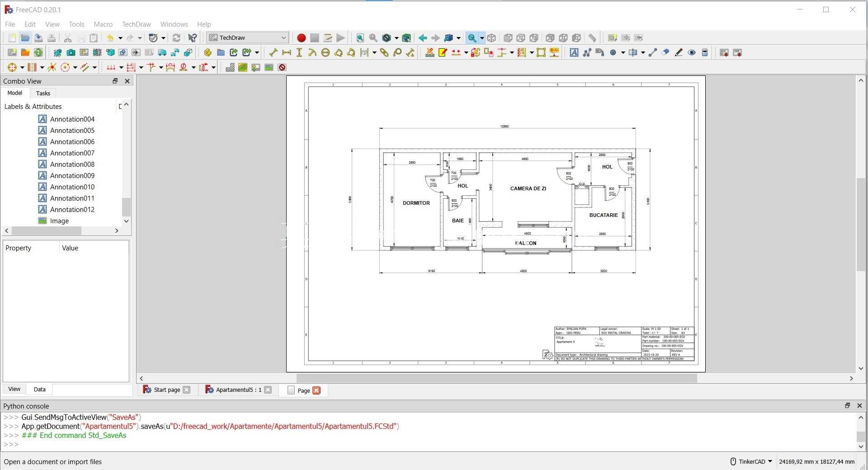The height and width of the screenshot is (470, 868).
Task: Float the Combo View panel
Action: tap(115, 81)
